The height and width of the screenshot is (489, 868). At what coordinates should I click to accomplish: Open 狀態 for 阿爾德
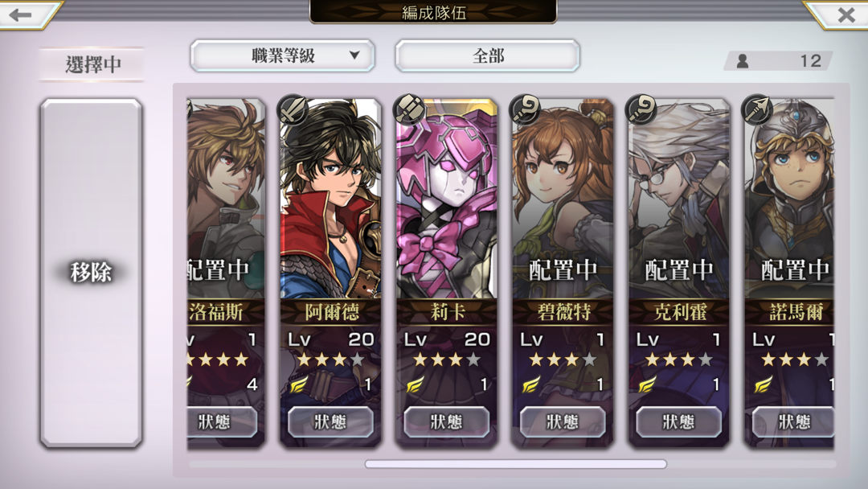click(x=330, y=422)
